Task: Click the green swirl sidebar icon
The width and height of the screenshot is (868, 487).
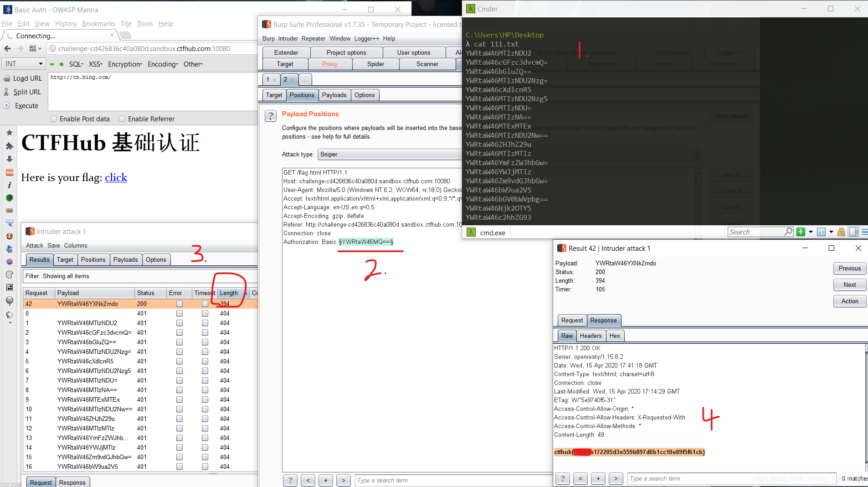Action: tap(9, 198)
